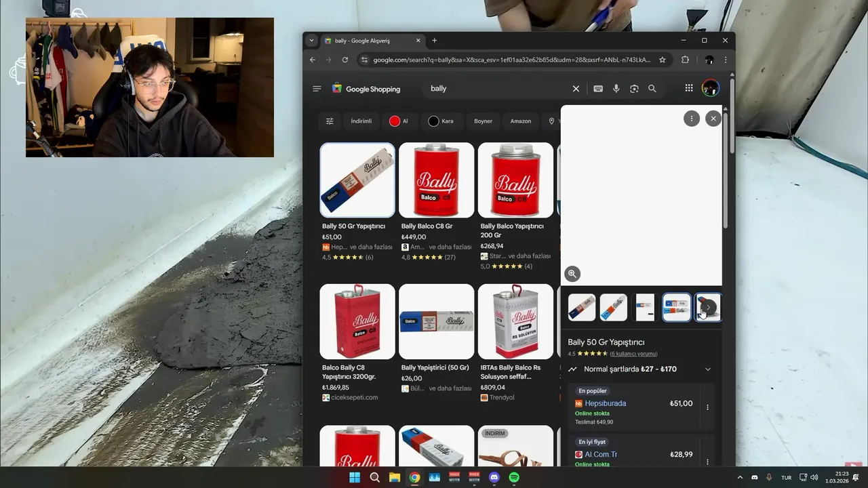Open 'Bally Balco Yapıştırıcı 200 Gr' product
The image size is (868, 488).
click(515, 206)
